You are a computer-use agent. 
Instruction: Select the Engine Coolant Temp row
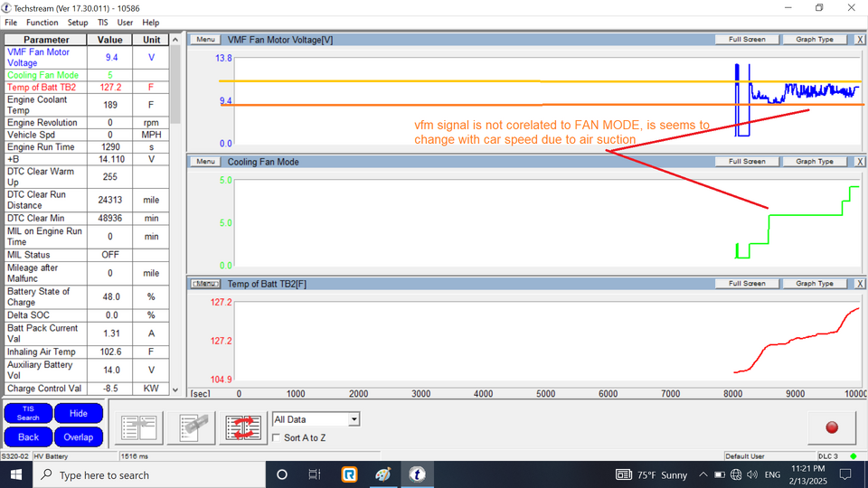click(87, 105)
